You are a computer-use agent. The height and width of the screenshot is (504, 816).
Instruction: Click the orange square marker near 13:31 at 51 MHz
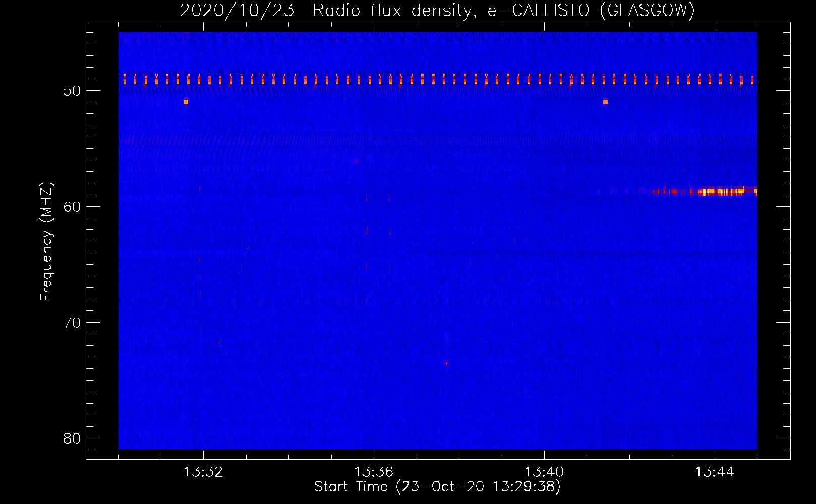[x=186, y=102]
